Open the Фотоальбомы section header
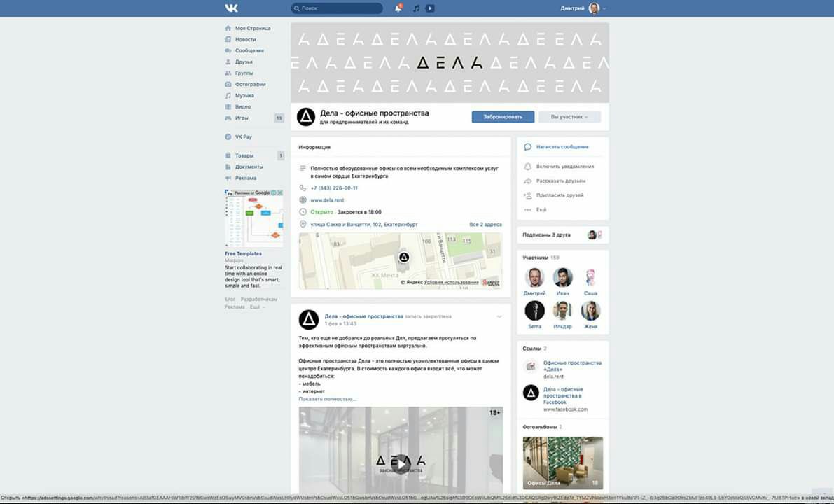This screenshot has width=834, height=504. (x=542, y=427)
